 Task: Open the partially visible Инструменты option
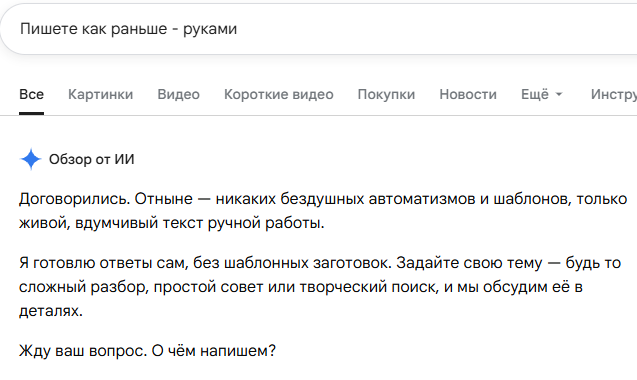coord(614,94)
